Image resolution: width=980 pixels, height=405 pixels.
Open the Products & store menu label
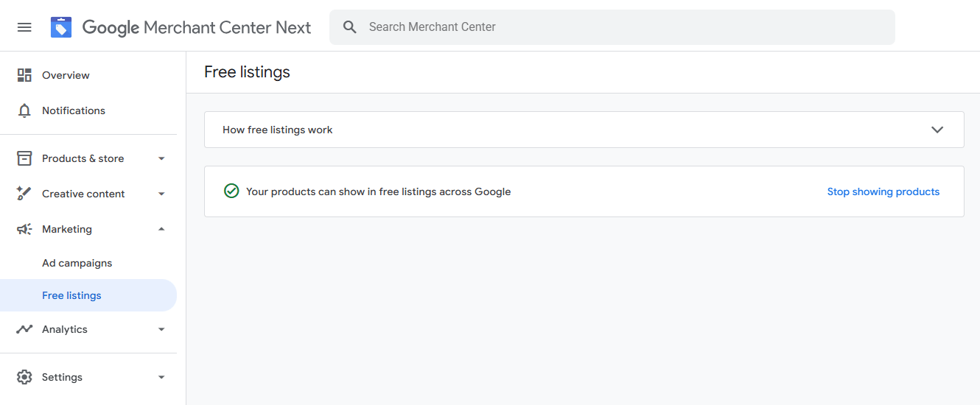[83, 158]
